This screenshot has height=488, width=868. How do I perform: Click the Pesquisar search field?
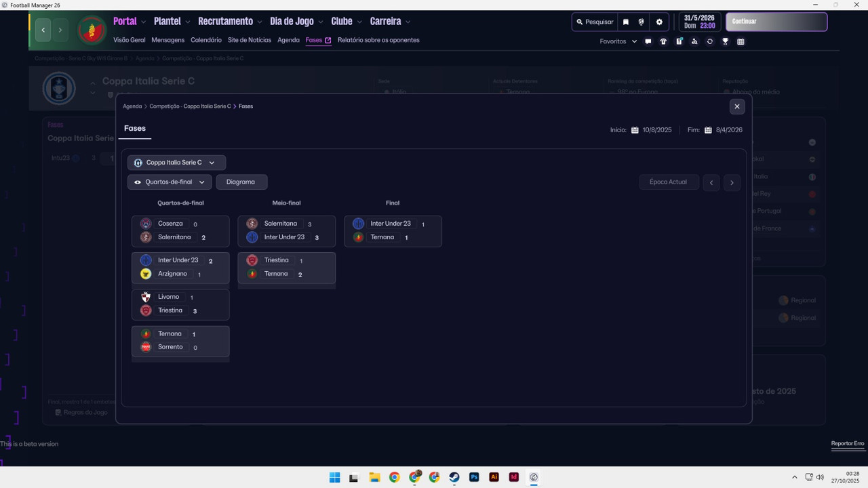pyautogui.click(x=595, y=22)
